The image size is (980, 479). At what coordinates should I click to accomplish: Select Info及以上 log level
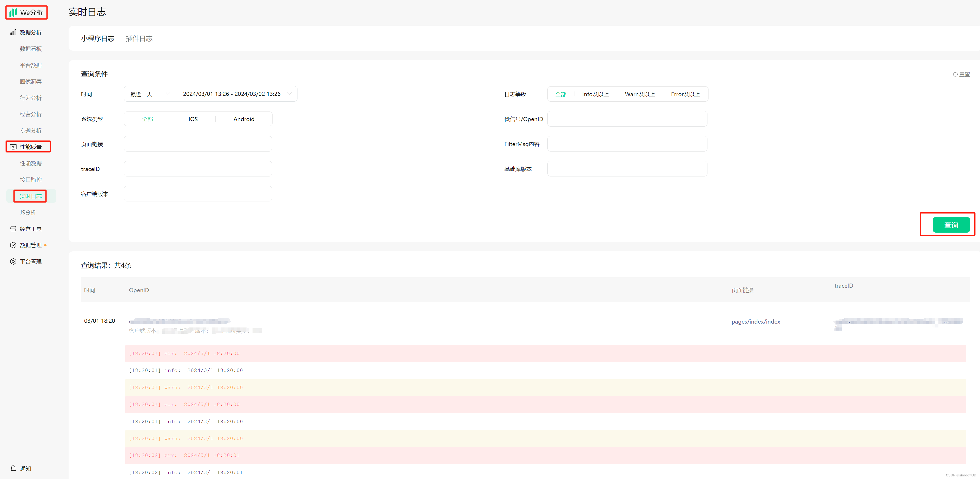595,94
